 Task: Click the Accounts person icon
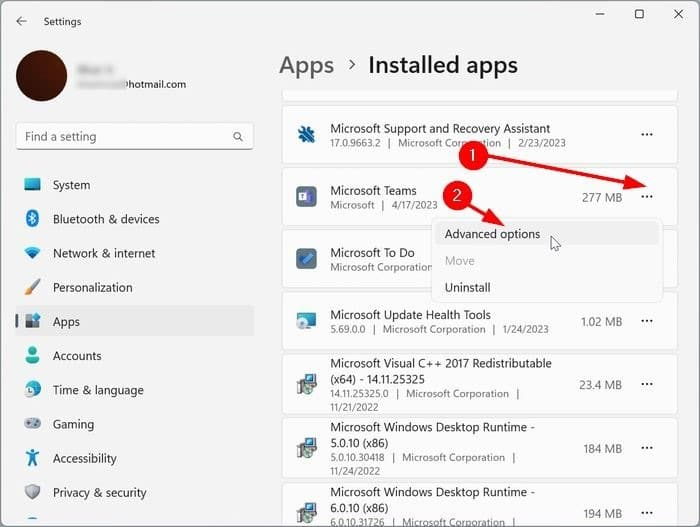coord(32,355)
